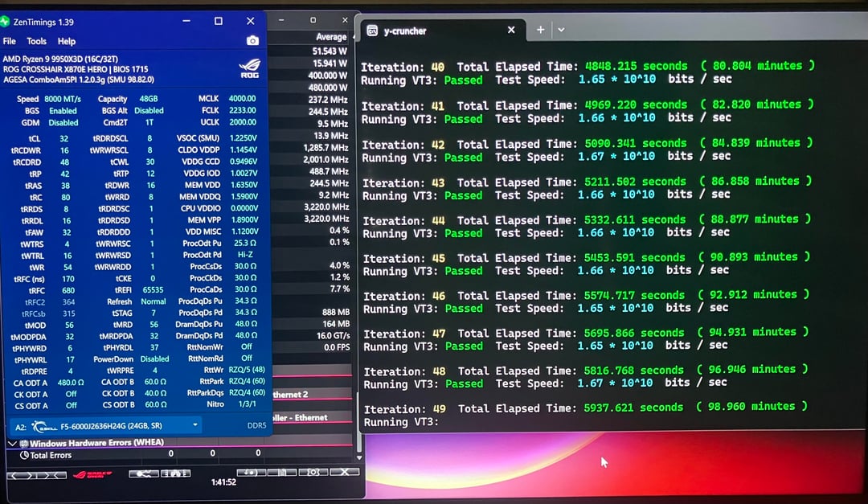Click the ROG logo in ZenTimings
Screen dimensions: 868x504
(x=250, y=68)
